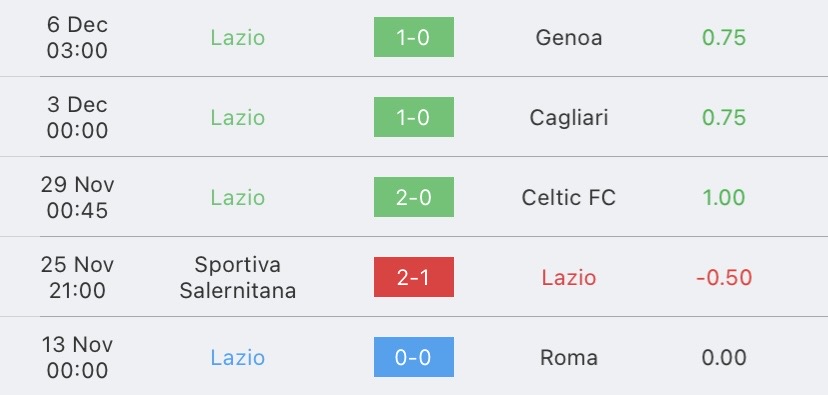
Task: Open the 1-0 Lazio vs Cagliari score
Action: click(x=413, y=117)
